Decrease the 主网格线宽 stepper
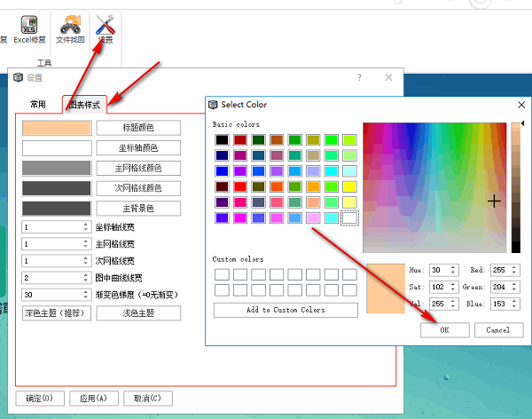This screenshot has width=532, height=419. (x=86, y=247)
